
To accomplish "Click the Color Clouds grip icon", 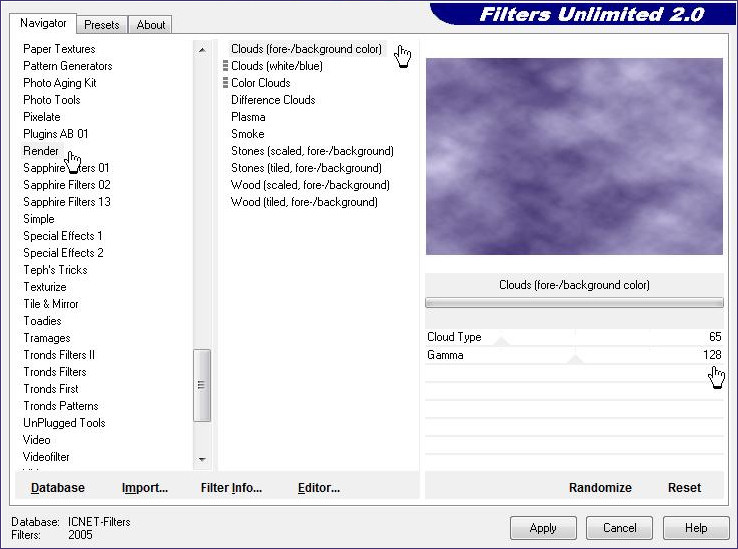I will pyautogui.click(x=225, y=83).
